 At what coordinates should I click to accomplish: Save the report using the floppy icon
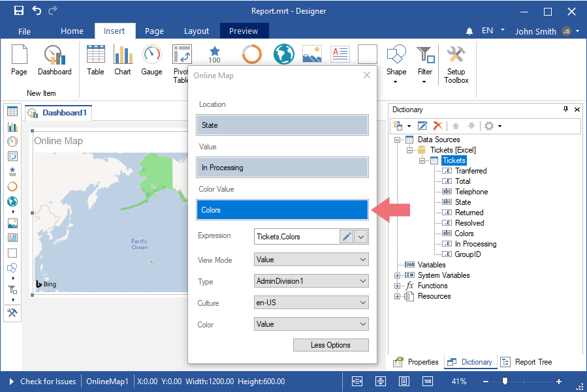[x=19, y=10]
